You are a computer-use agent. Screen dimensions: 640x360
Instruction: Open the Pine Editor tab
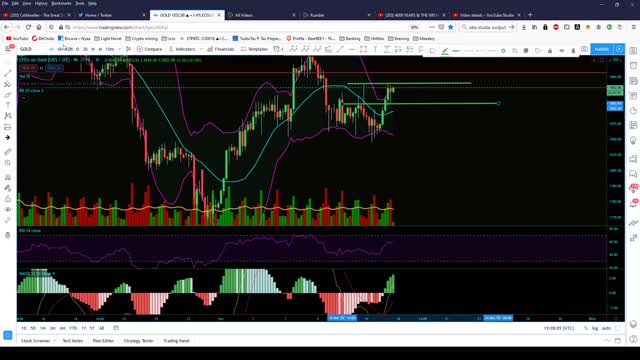103,341
